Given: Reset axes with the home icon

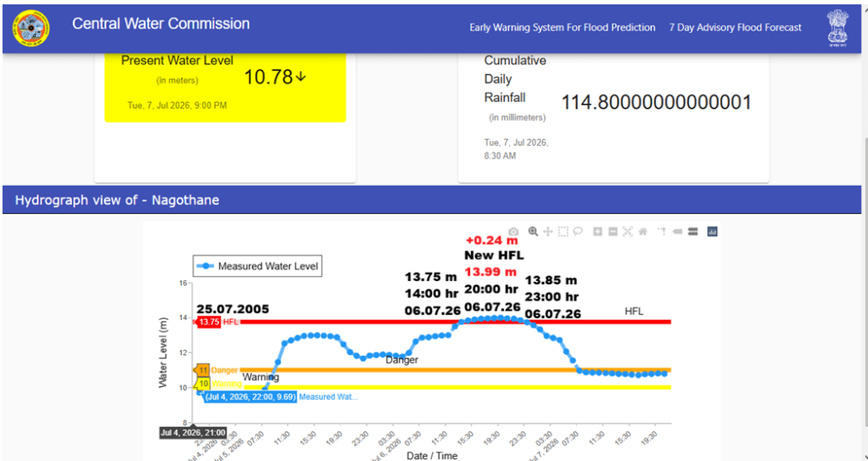Looking at the screenshot, I should click(x=642, y=232).
